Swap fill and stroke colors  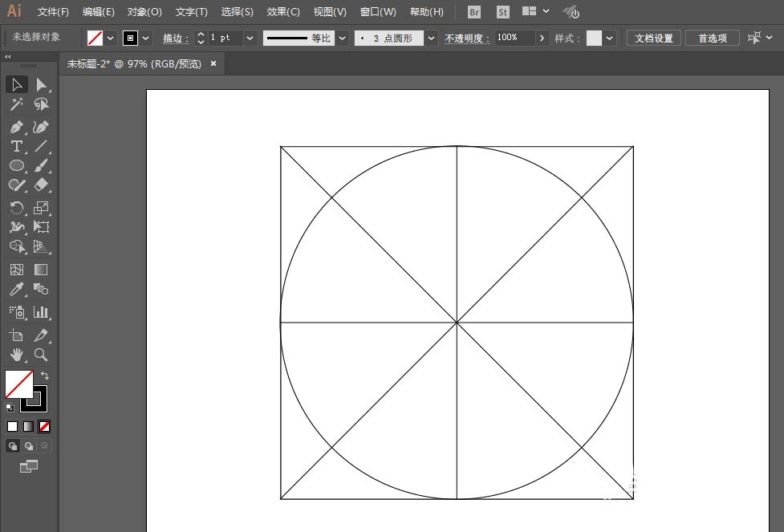click(x=44, y=376)
